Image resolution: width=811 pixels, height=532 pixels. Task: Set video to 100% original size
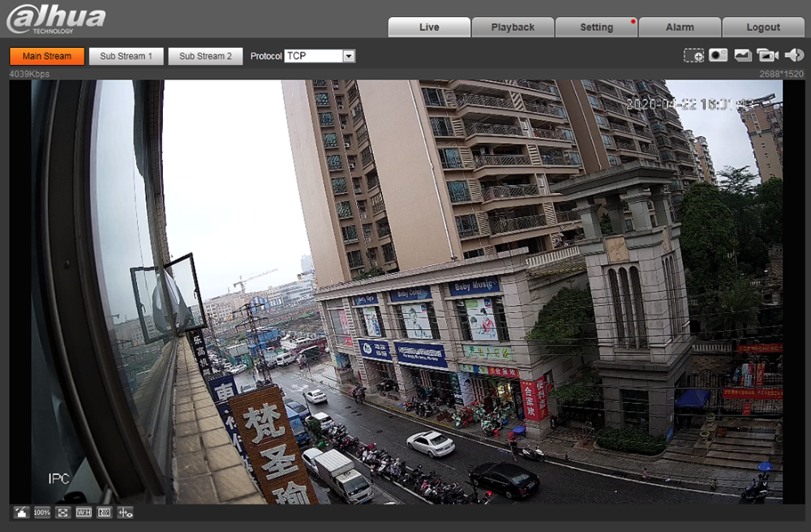coord(42,513)
